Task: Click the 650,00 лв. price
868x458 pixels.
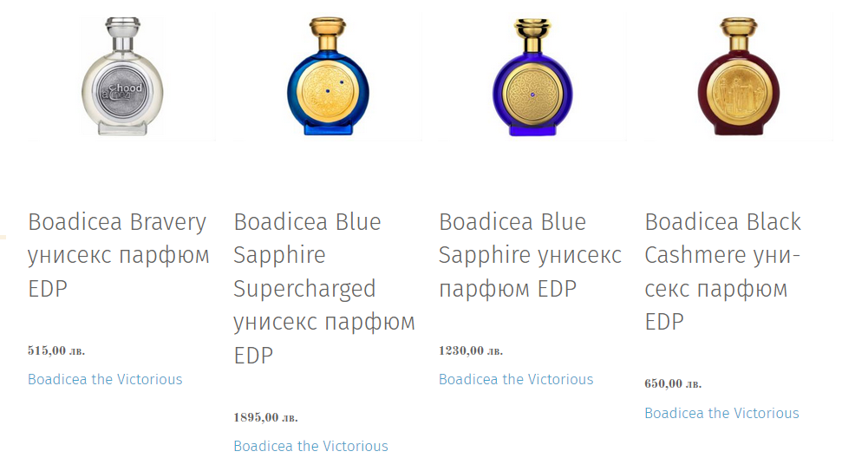Action: (673, 383)
